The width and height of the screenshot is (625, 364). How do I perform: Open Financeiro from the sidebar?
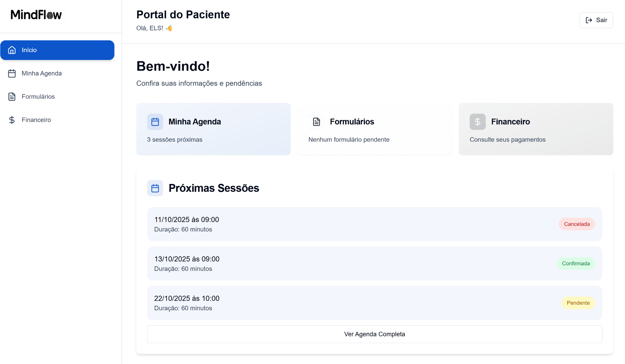click(x=36, y=120)
